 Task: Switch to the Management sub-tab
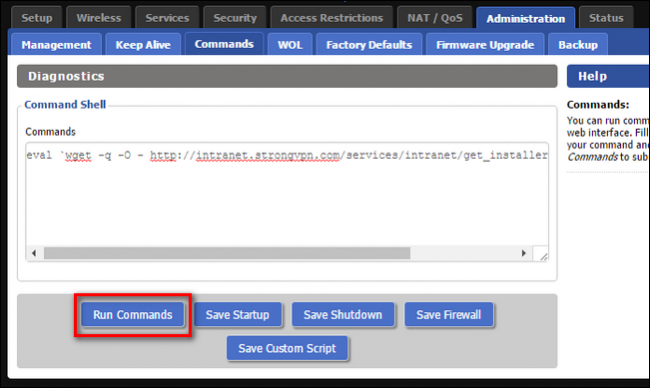(56, 44)
